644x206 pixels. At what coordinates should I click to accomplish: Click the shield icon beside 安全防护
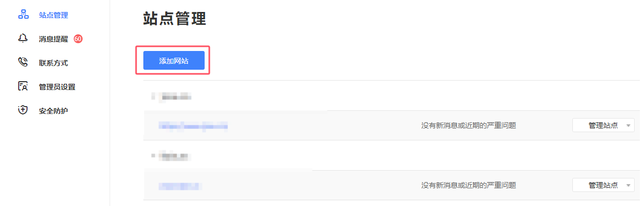23,110
